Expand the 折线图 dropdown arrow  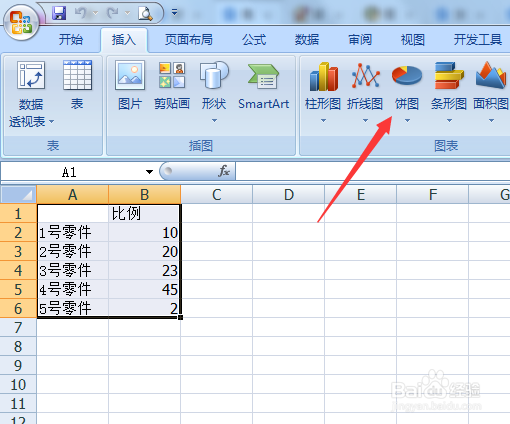point(365,120)
